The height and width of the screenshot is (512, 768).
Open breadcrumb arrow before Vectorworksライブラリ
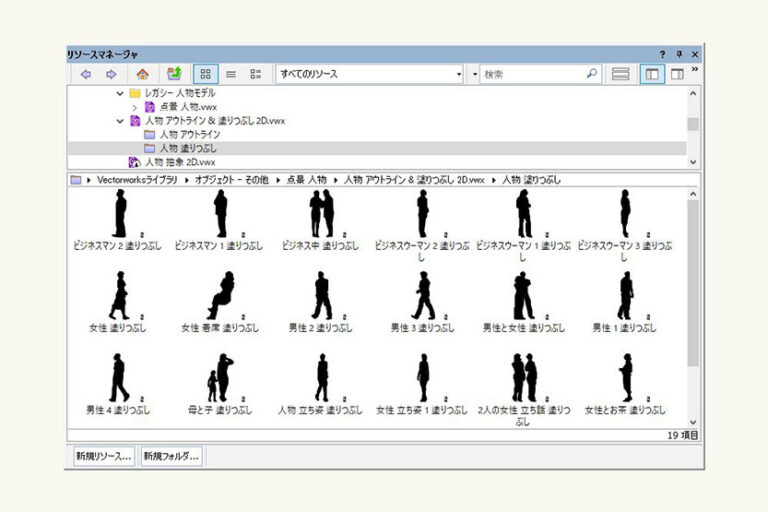point(89,180)
